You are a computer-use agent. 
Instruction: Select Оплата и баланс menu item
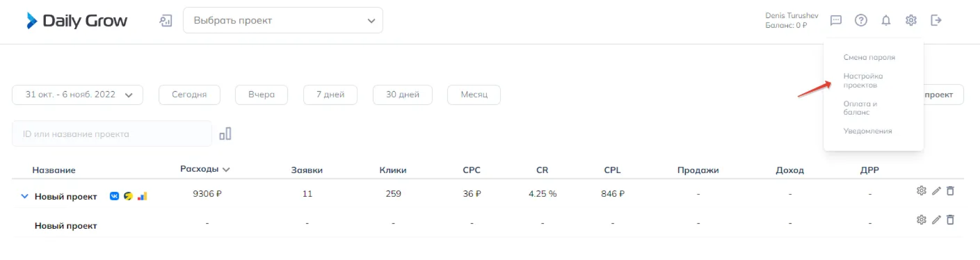click(860, 108)
